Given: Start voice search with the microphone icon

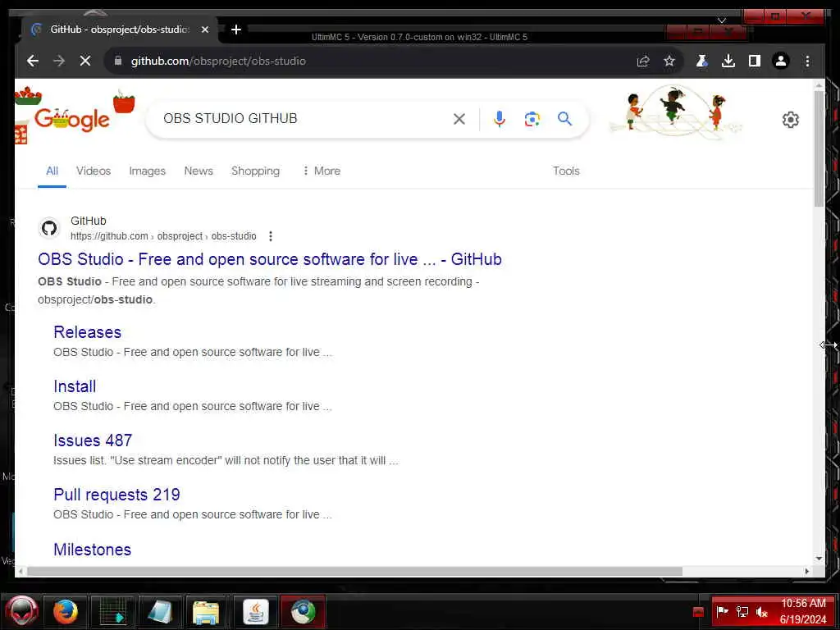Looking at the screenshot, I should (x=500, y=119).
